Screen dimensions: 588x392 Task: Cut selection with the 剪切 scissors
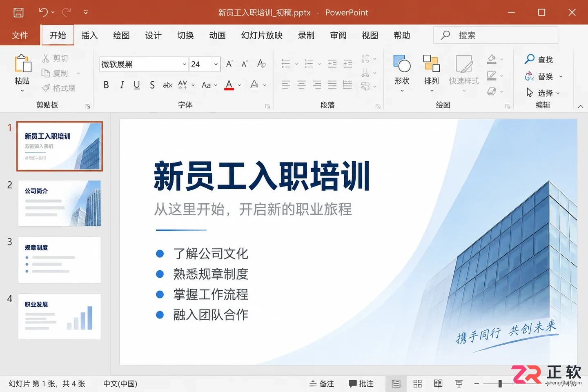click(x=55, y=58)
